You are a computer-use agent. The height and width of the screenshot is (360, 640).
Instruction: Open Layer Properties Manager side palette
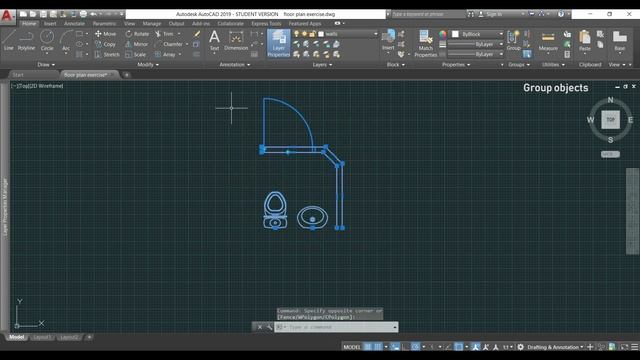tap(5, 206)
